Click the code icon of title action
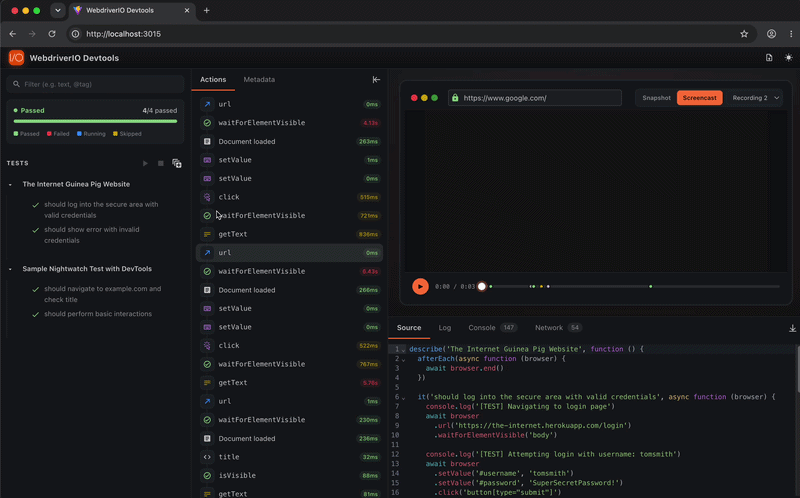 coord(207,457)
